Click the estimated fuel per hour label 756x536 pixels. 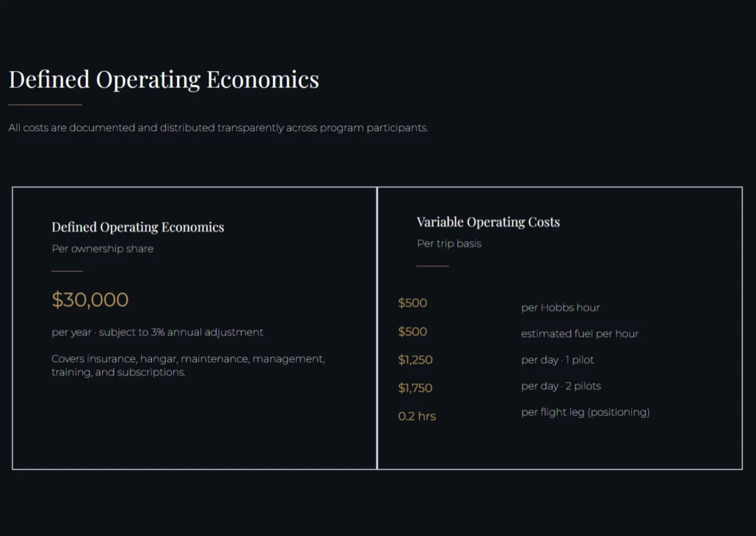(x=580, y=334)
